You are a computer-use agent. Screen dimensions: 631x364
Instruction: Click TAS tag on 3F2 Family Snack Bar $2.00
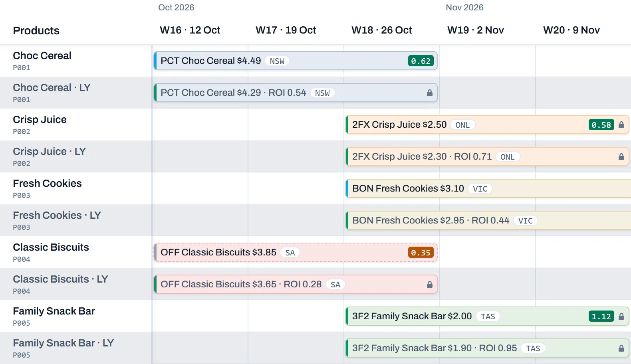tap(488, 317)
